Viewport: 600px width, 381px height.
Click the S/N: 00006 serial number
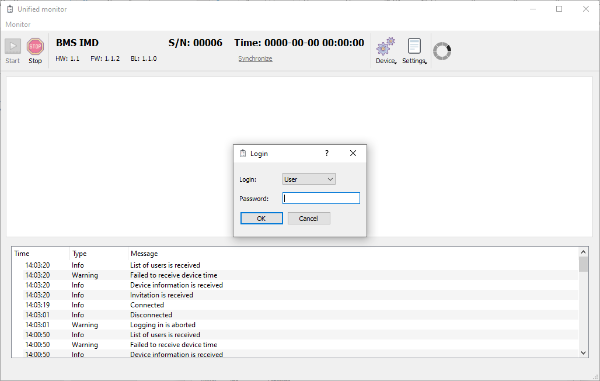[195, 42]
